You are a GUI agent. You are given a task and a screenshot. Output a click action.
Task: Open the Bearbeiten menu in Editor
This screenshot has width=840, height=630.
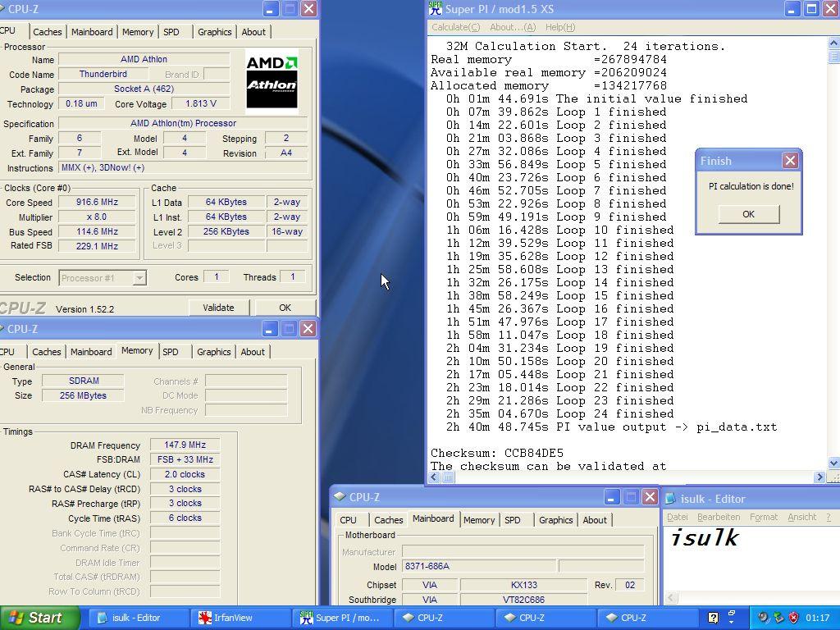point(719,517)
